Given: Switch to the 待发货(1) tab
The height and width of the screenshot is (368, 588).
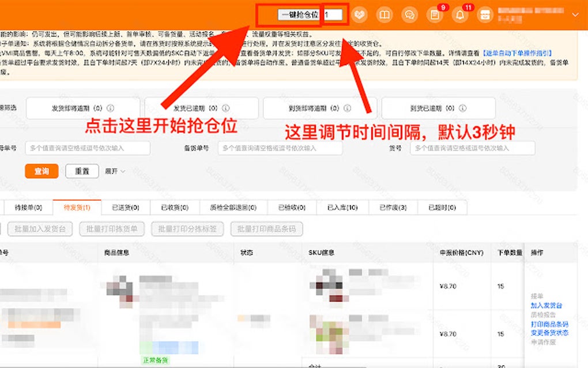Looking at the screenshot, I should pyautogui.click(x=77, y=208).
